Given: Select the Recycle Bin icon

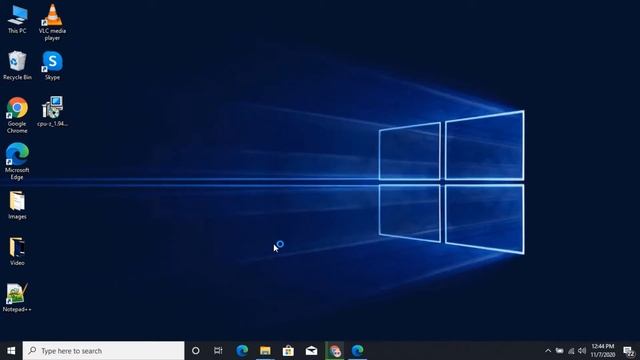Looking at the screenshot, I should point(17,66).
